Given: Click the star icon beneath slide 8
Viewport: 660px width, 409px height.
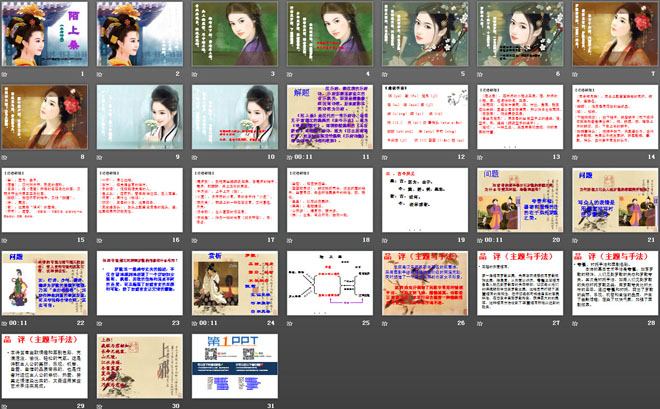Looking at the screenshot, I should [6, 157].
